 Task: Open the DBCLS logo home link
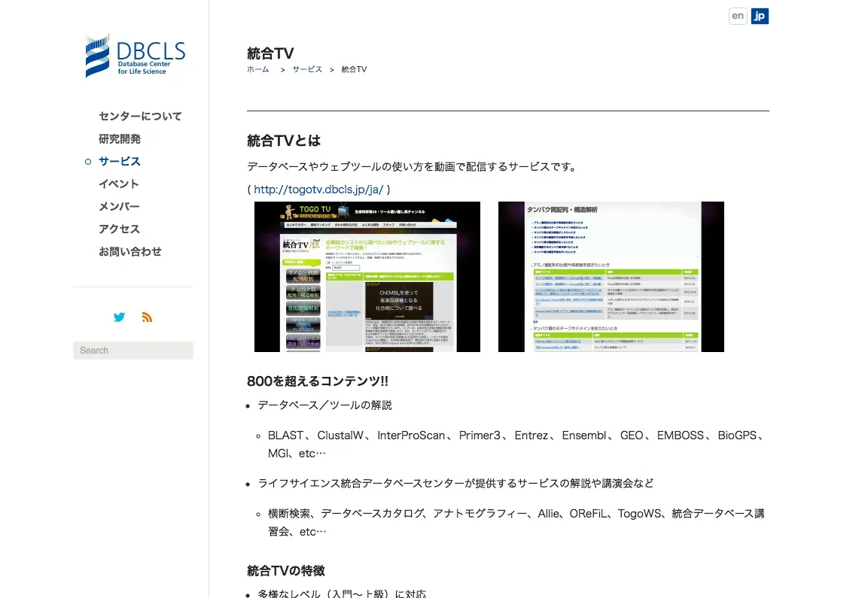coord(136,56)
